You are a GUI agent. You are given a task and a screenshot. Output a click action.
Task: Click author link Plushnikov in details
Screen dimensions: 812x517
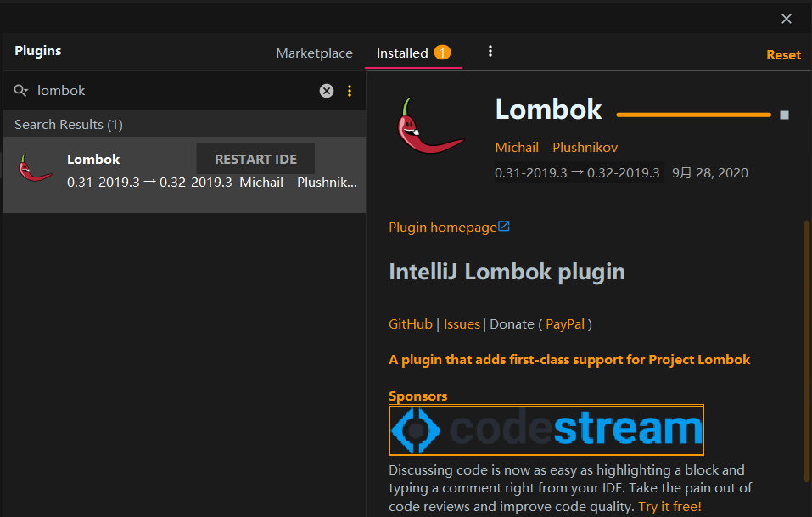point(585,148)
